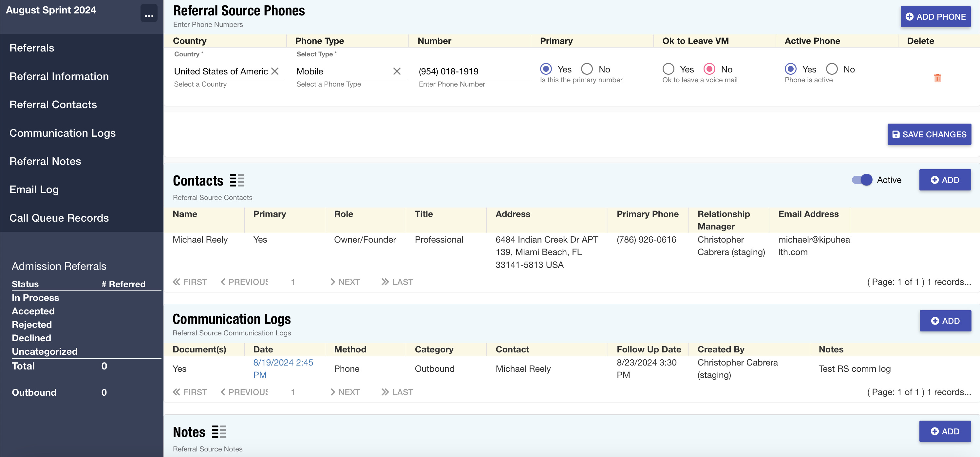This screenshot has width=980, height=457.
Task: Clear the Mobile phone type selection
Action: 396,71
